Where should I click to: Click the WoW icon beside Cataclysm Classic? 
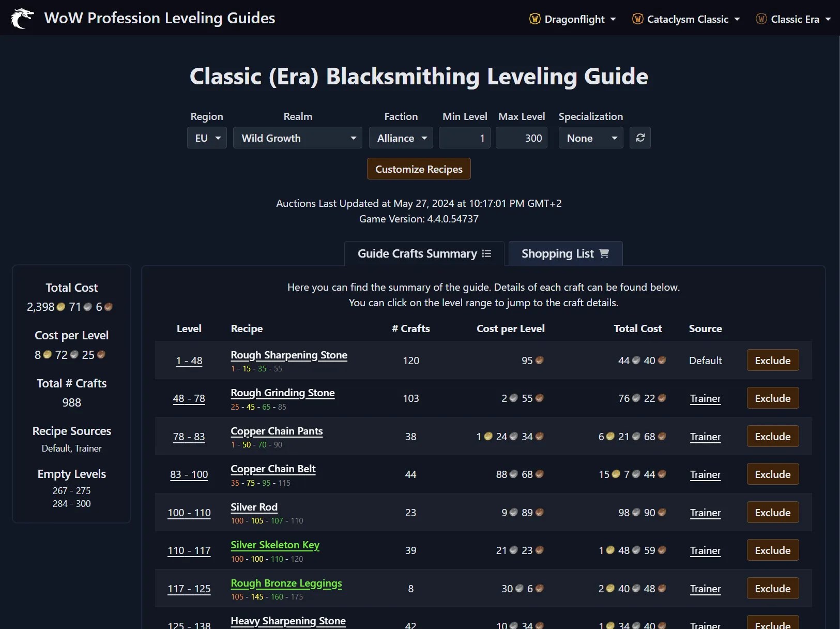click(x=638, y=18)
